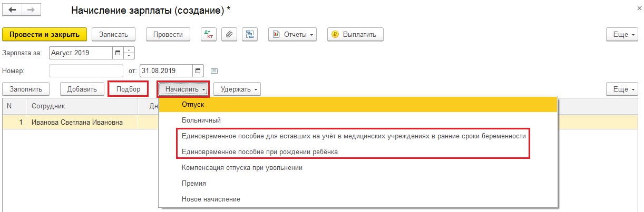The width and height of the screenshot is (644, 212).
Task: Click the Номер input field
Action: point(86,70)
